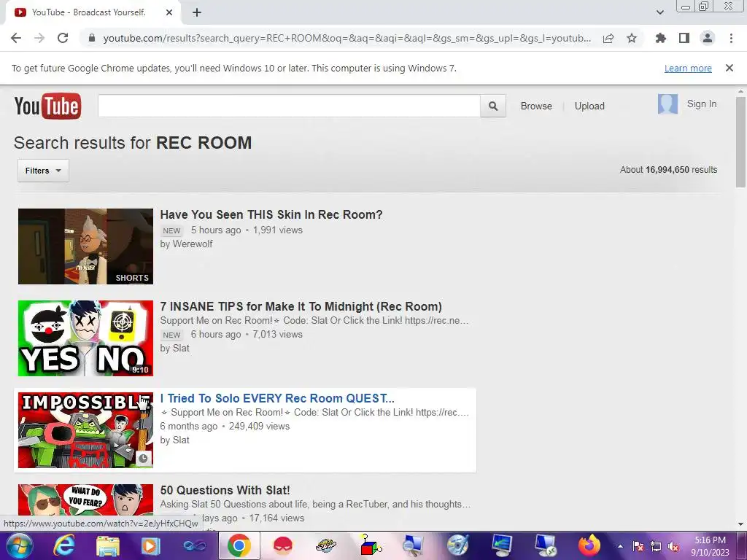This screenshot has height=560, width=747.
Task: Expand the Filters dropdown
Action: [43, 171]
